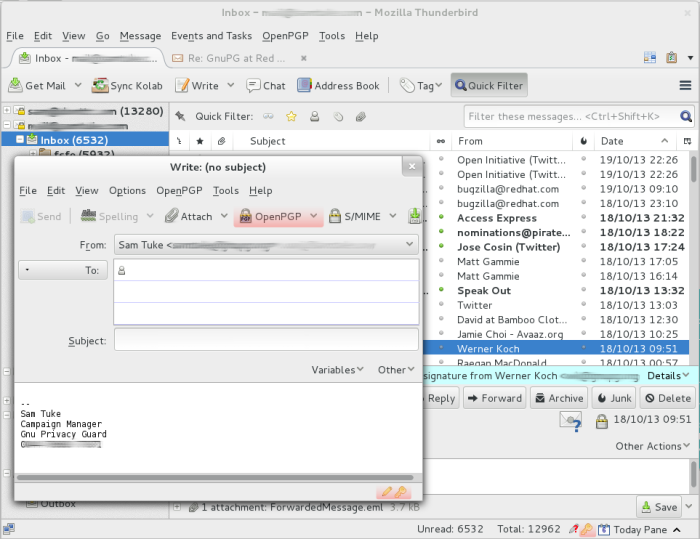The height and width of the screenshot is (539, 700).
Task: Open Message menu in main window
Action: point(140,36)
